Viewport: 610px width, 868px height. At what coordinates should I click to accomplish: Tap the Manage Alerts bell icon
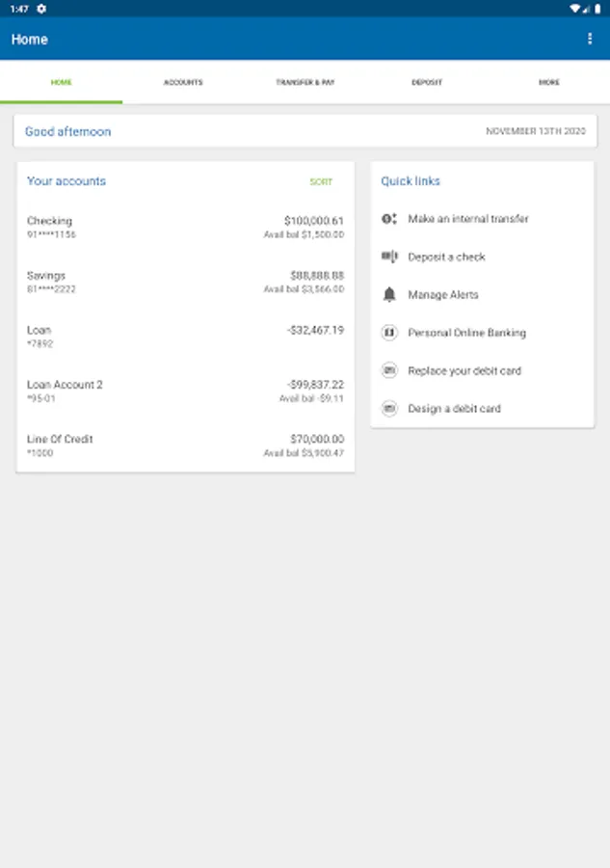pyautogui.click(x=389, y=295)
